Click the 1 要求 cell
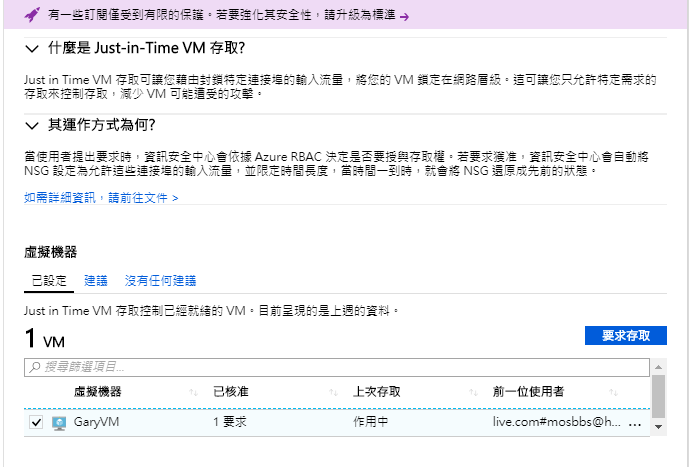The image size is (689, 467). click(x=230, y=422)
